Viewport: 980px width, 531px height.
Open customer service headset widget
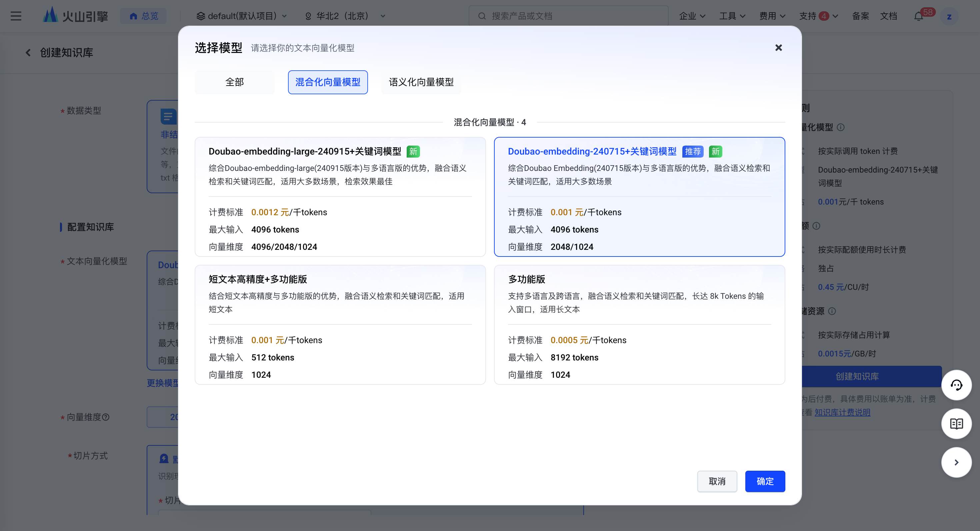coord(956,385)
